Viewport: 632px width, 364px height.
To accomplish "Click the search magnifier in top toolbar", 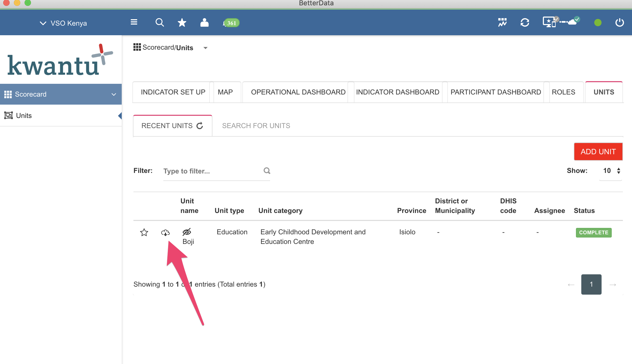I will click(x=160, y=23).
